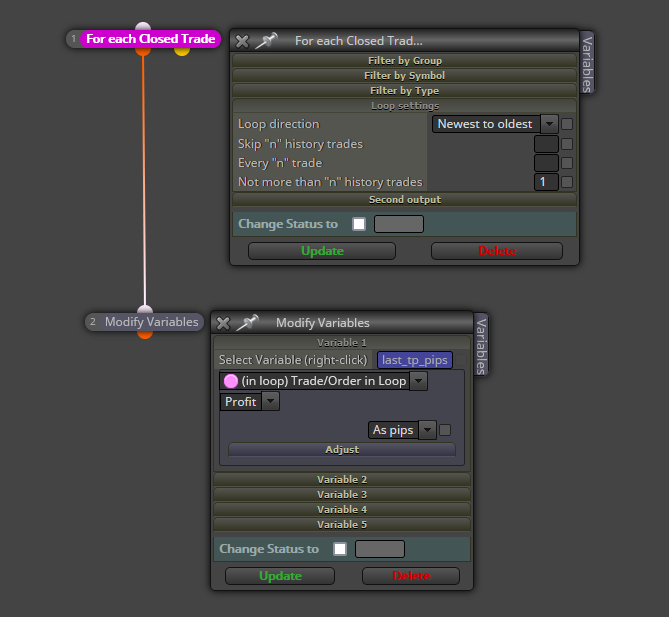669x617 pixels.
Task: Toggle checkbox next to Not more than "n" trades
Action: [x=567, y=182]
